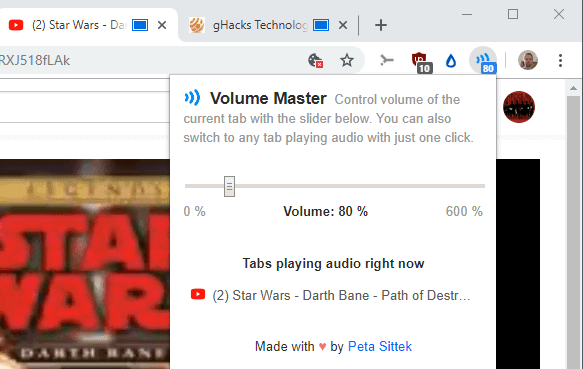
Task: Click the cookie blocked icon in address bar
Action: point(315,60)
